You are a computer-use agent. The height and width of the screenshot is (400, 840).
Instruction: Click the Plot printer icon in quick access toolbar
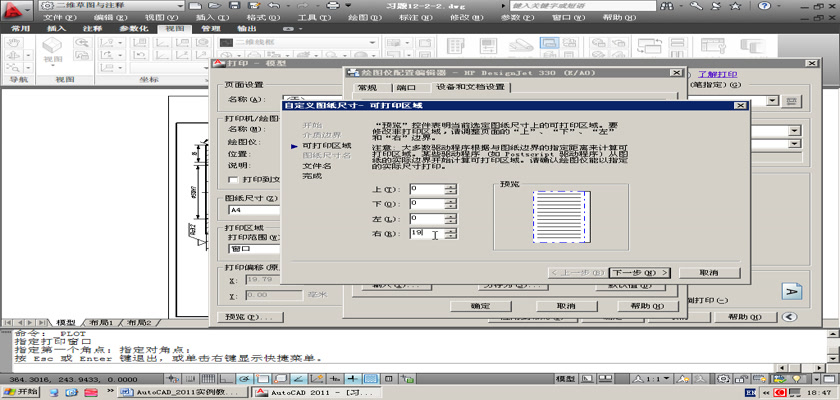[x=333, y=6]
